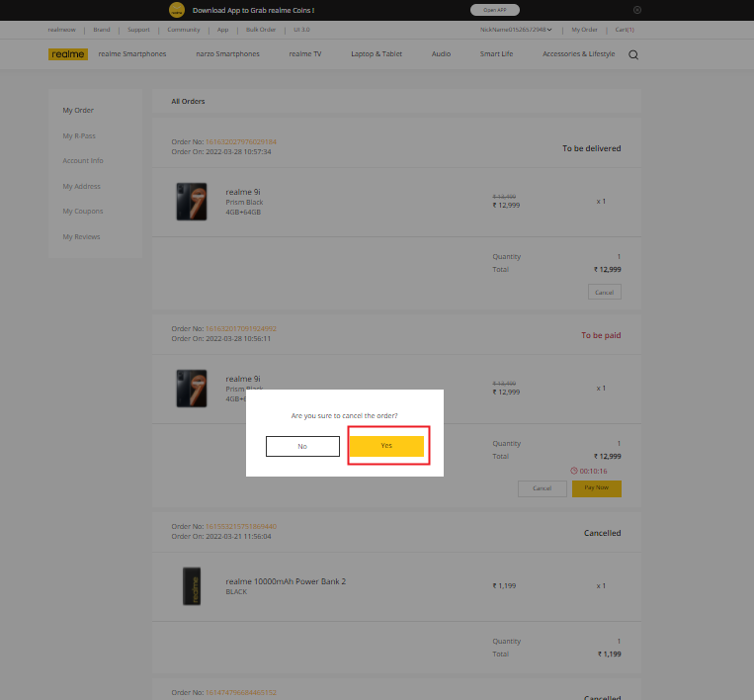754x700 pixels.
Task: Click the Pay Now button
Action: [596, 488]
